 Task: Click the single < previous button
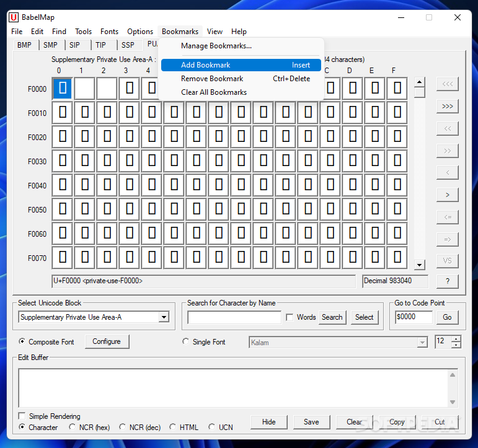447,173
